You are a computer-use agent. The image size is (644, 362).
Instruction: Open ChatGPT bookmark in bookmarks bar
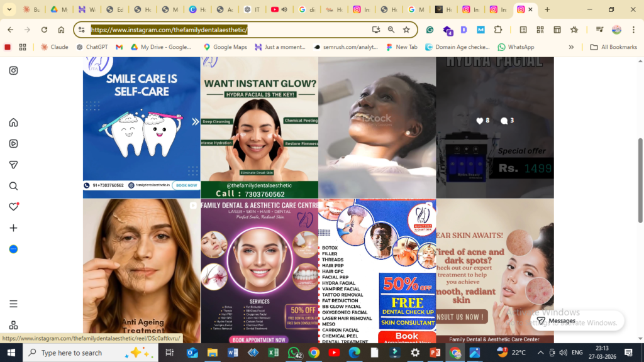92,47
